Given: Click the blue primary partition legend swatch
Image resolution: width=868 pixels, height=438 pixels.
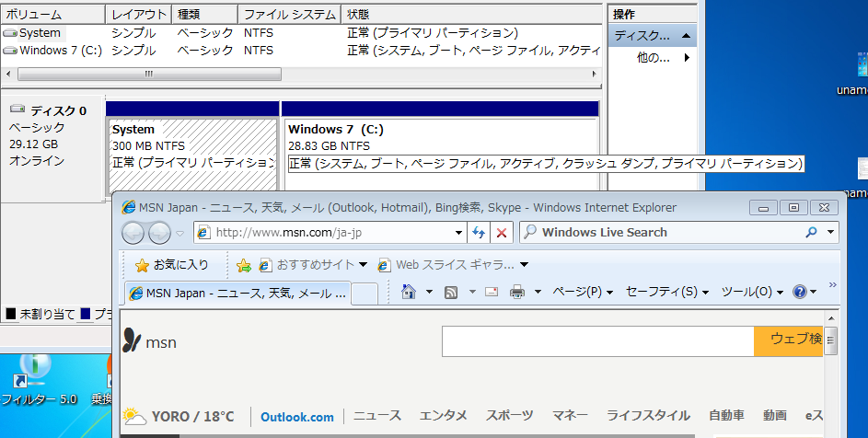Looking at the screenshot, I should pos(86,314).
